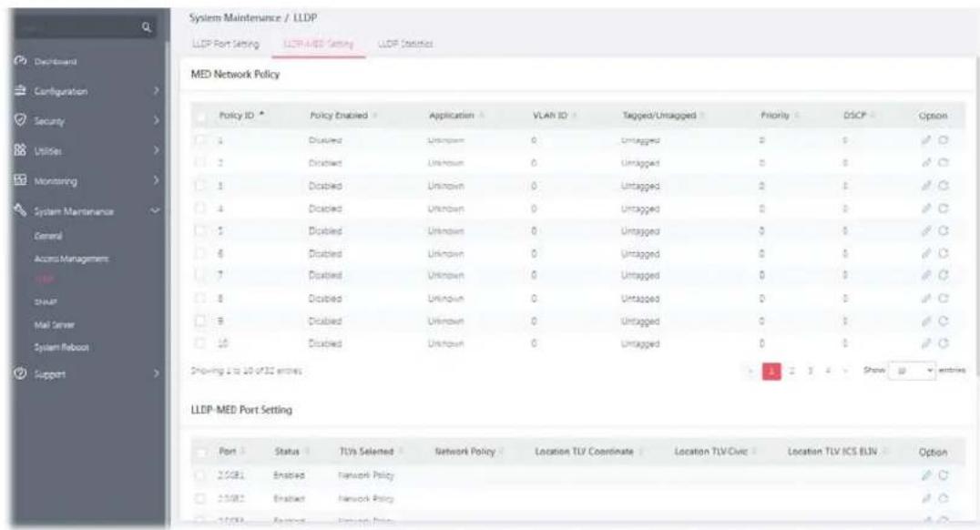Viewport: 980px width, 530px height.
Task: Click the sidebar search input field
Action: [77, 27]
